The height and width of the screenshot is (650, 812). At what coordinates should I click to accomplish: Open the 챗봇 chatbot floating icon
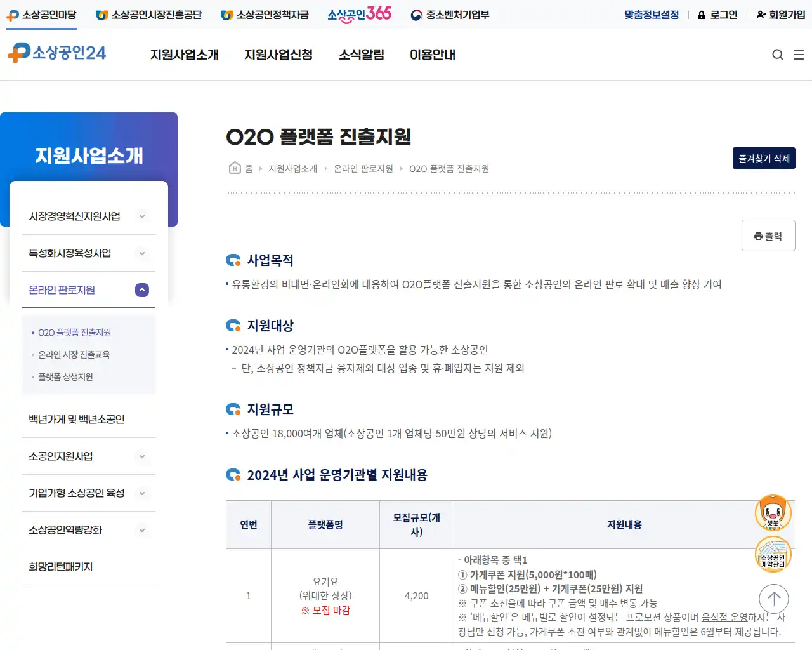point(773,512)
